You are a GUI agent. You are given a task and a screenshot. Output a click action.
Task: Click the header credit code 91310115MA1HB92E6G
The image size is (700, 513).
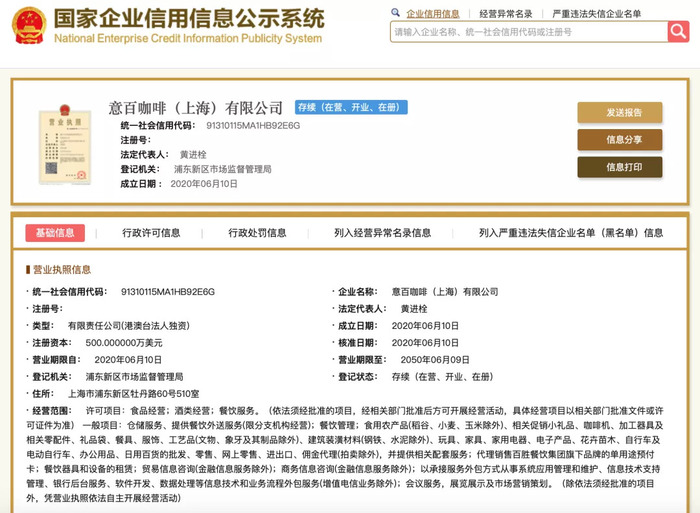tap(253, 125)
